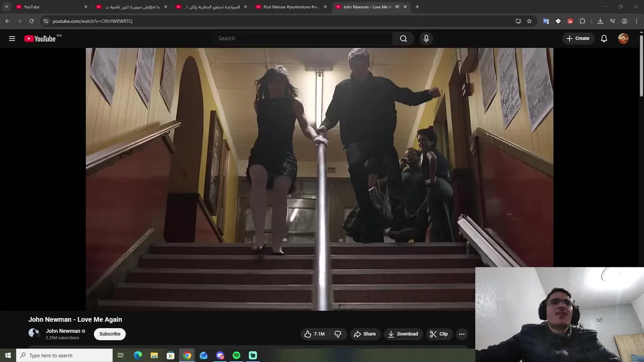The width and height of the screenshot is (644, 362).
Task: Open the notifications bell
Action: pos(604,38)
